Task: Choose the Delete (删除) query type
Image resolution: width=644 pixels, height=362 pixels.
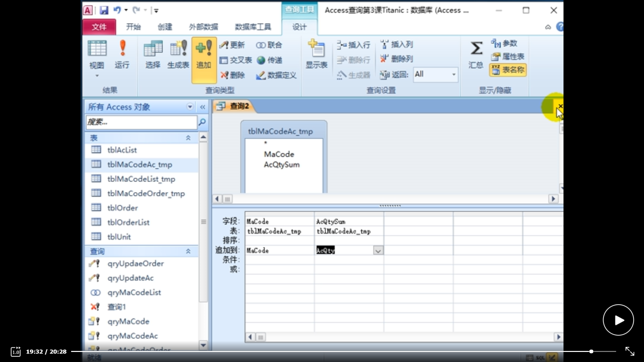Action: coord(232,75)
